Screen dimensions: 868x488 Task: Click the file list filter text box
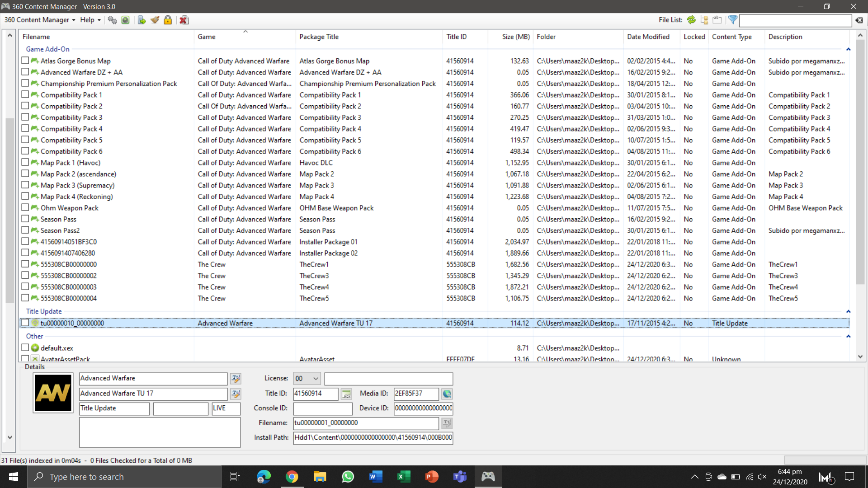796,20
